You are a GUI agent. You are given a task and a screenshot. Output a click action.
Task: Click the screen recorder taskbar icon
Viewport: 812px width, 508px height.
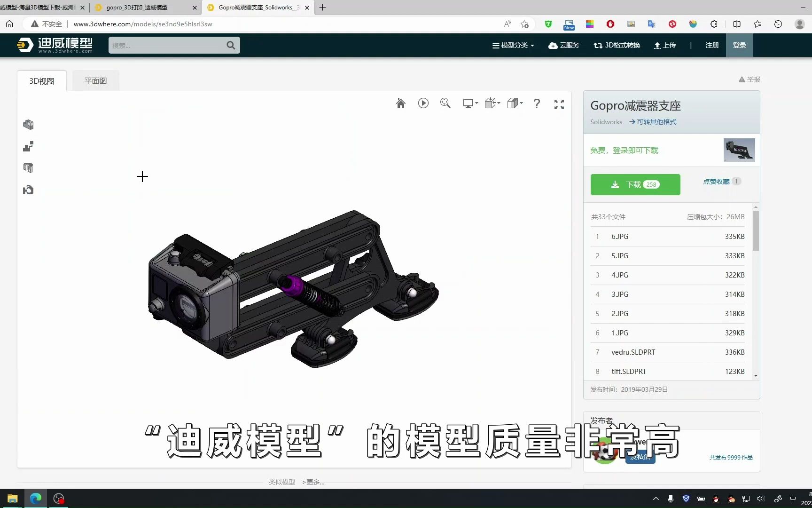[x=59, y=499]
